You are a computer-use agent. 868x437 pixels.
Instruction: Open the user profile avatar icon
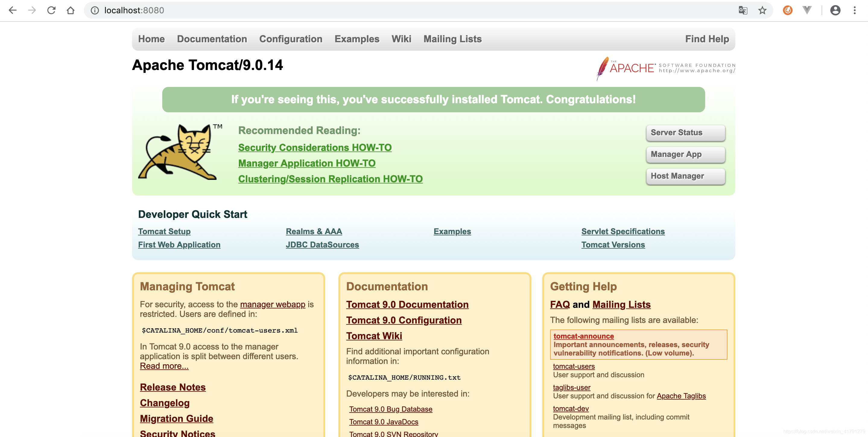point(835,11)
